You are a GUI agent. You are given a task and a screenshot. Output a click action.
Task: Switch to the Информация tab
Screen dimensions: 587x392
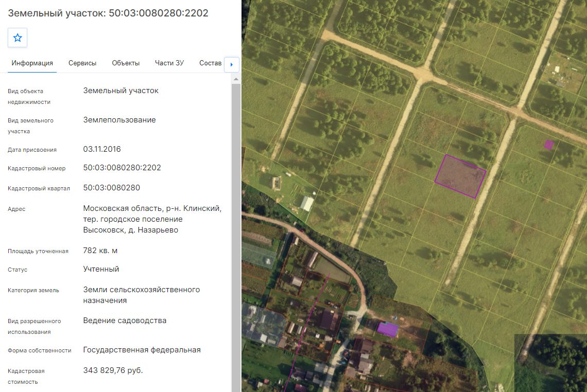pyautogui.click(x=32, y=63)
